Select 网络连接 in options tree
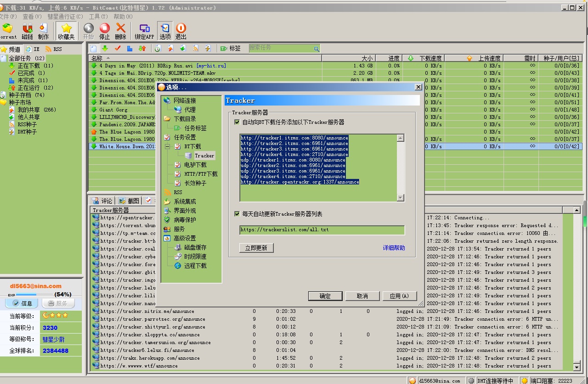 point(185,100)
